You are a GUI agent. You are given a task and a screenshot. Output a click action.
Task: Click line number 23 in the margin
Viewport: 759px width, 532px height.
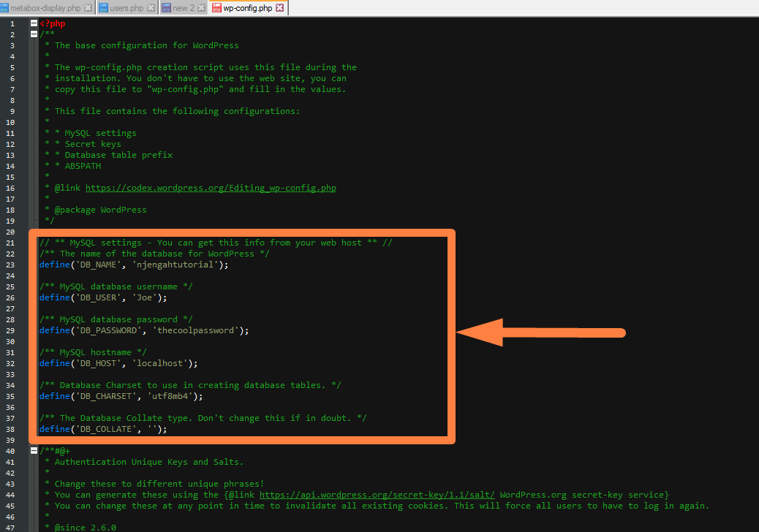click(10, 265)
